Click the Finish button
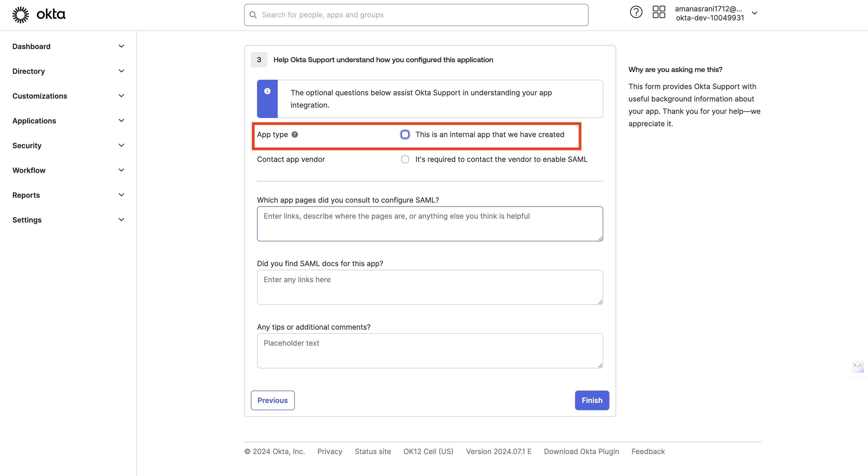The height and width of the screenshot is (476, 868). pos(592,400)
